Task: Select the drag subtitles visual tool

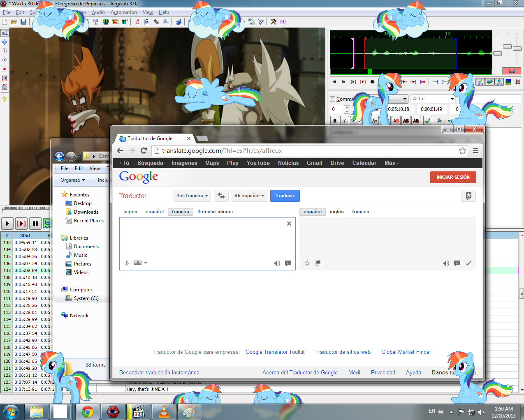Action: coord(5,42)
